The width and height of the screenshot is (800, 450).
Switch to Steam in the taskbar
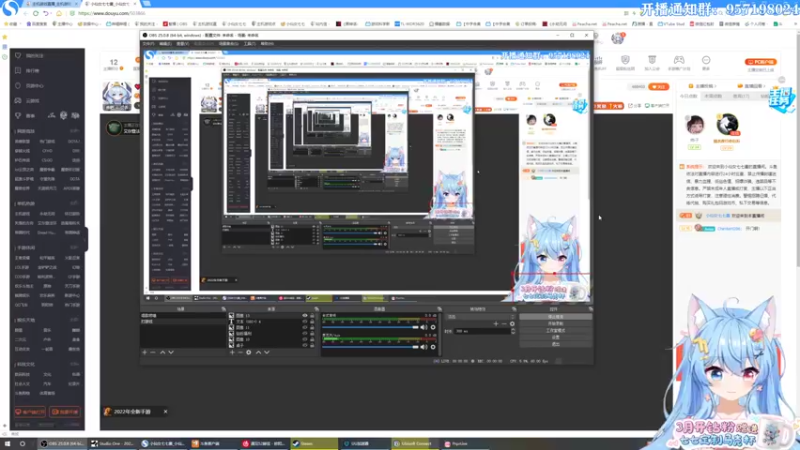(314, 444)
